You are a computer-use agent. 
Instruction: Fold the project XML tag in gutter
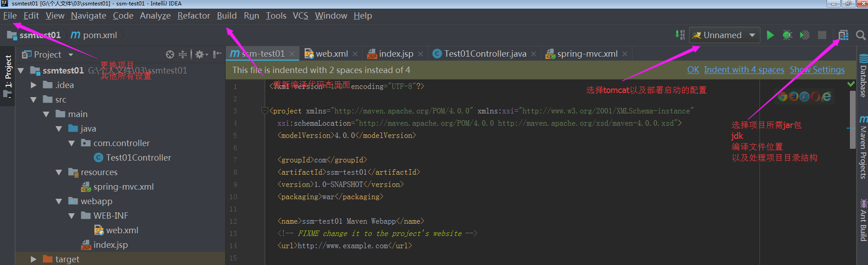[x=265, y=111]
